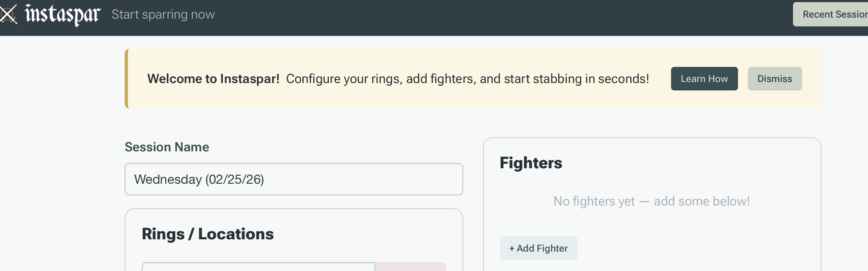Click the gold accent bar on the welcome banner

click(127, 79)
